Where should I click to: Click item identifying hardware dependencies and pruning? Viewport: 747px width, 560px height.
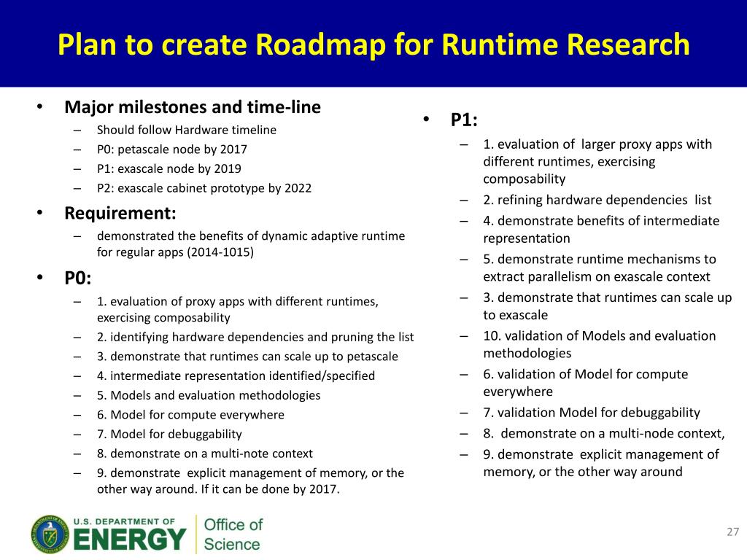255,337
